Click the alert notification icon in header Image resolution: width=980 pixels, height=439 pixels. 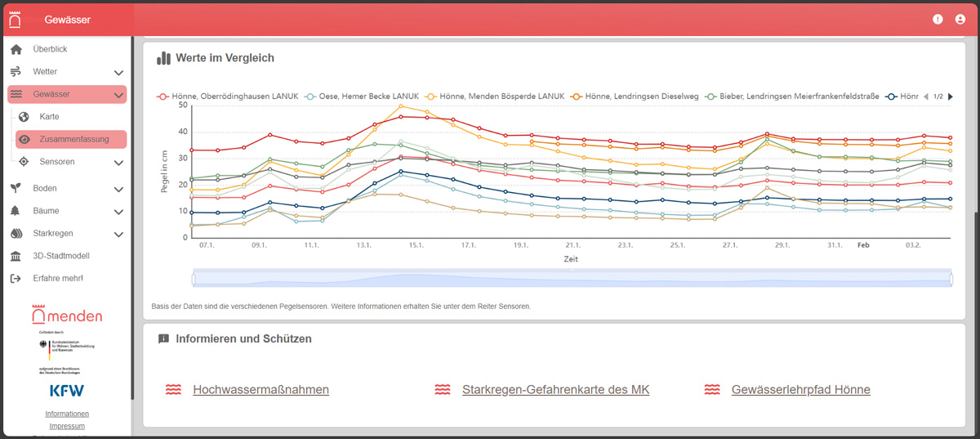tap(938, 20)
